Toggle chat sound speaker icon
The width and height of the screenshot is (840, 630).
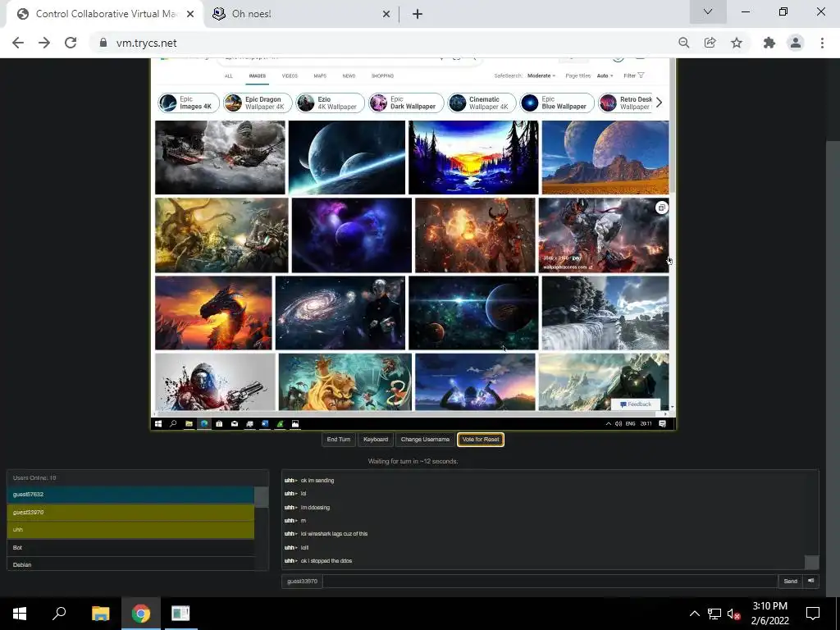(811, 582)
